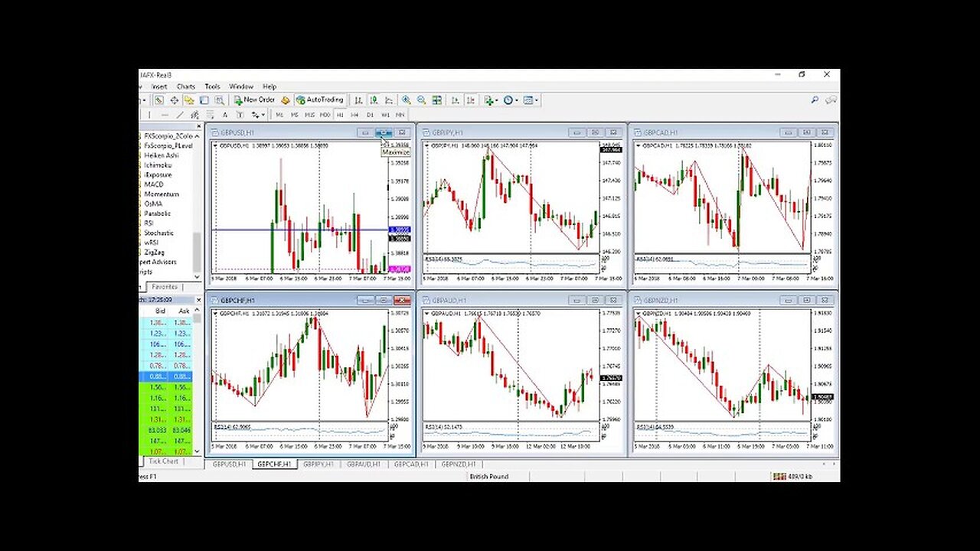Toggle chart shift icon

[471, 99]
